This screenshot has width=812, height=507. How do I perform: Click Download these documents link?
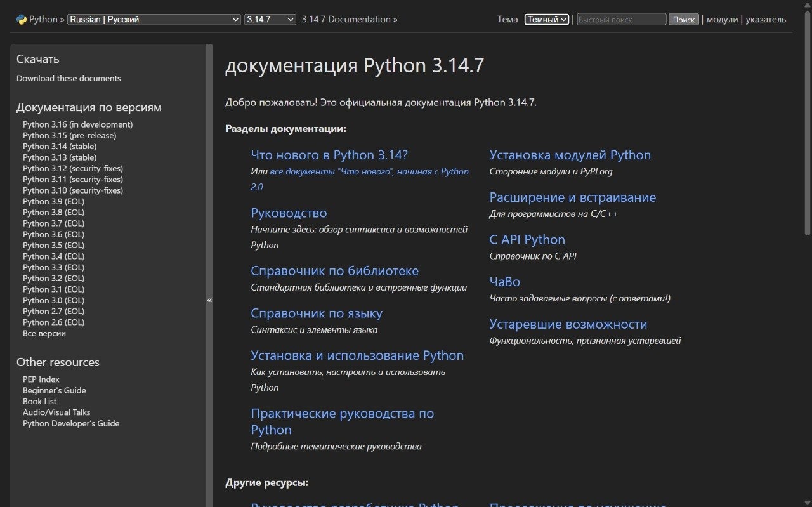tap(69, 79)
